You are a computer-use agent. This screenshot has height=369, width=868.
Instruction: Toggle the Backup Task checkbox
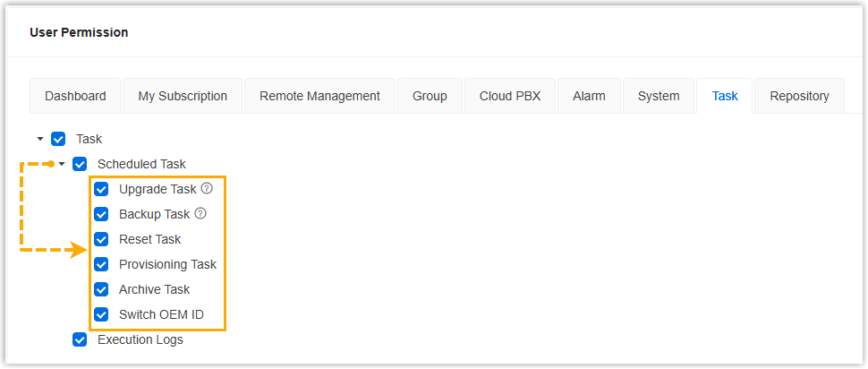pos(101,214)
